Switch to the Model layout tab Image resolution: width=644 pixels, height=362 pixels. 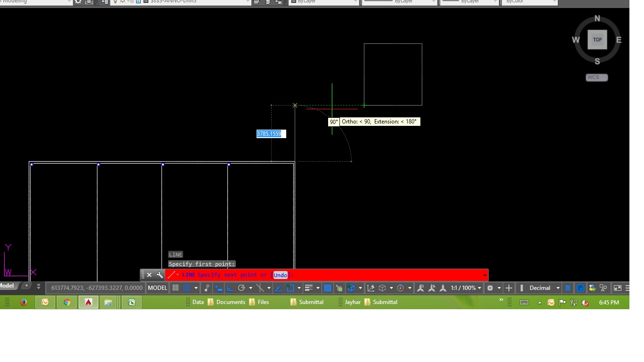click(7, 286)
